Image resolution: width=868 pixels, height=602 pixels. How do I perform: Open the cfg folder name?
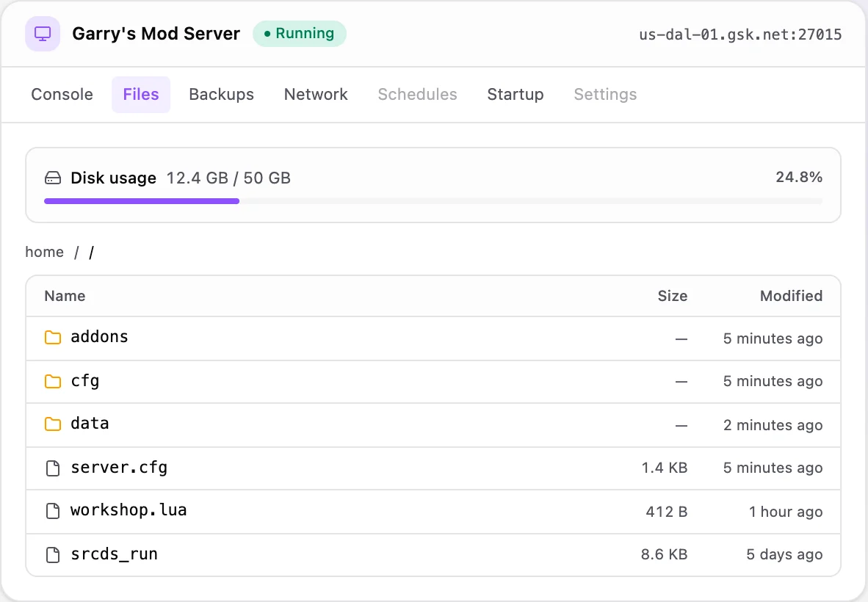85,381
